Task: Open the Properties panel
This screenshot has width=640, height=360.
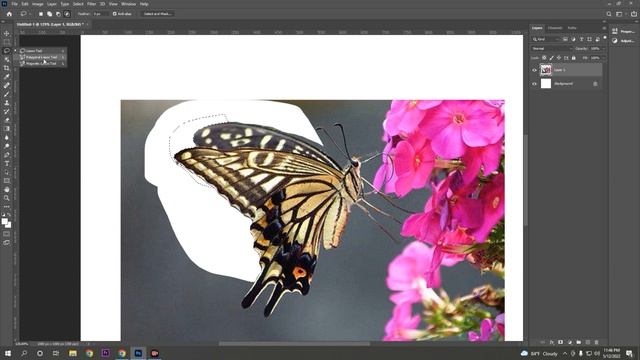Action: [x=624, y=31]
